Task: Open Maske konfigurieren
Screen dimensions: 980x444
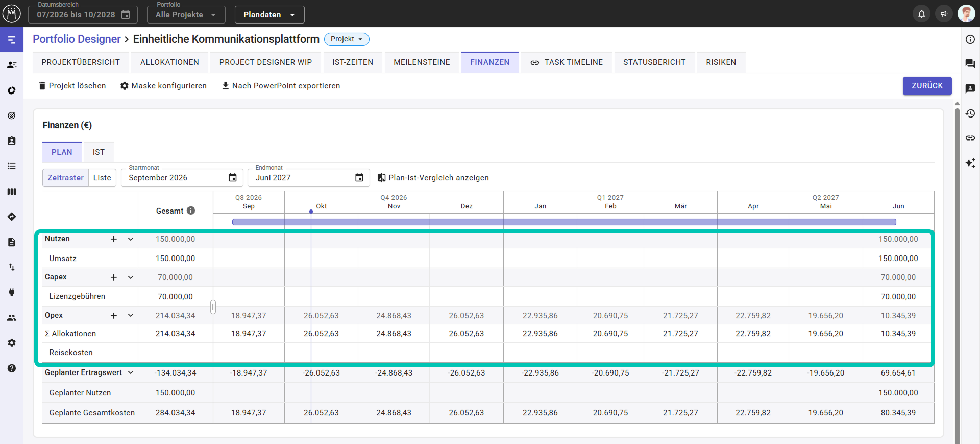Action: [163, 86]
